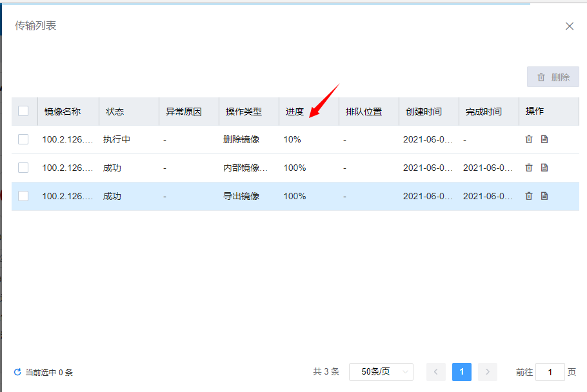Click trash icon for 内部镜像 row

(x=529, y=168)
